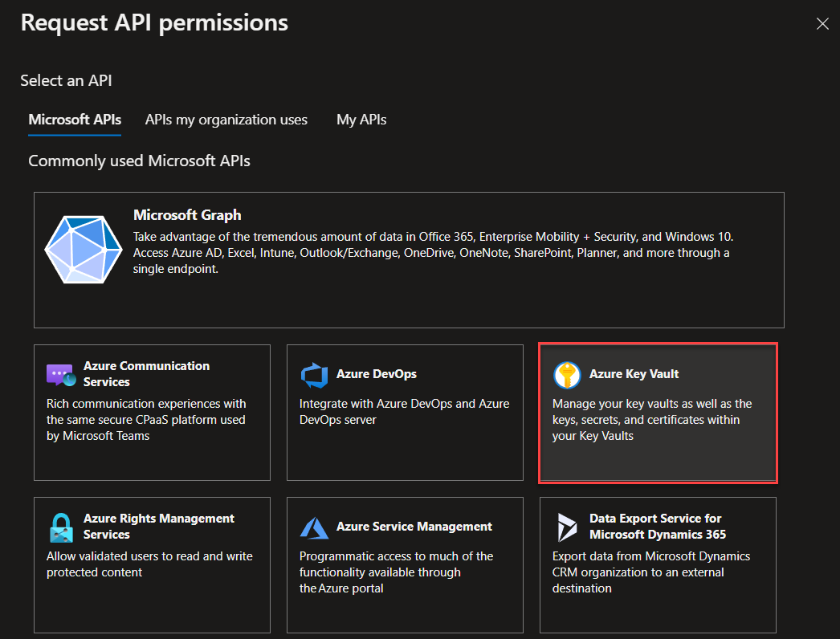Switch to the Microsoft APIs tab
840x639 pixels.
pyautogui.click(x=74, y=120)
